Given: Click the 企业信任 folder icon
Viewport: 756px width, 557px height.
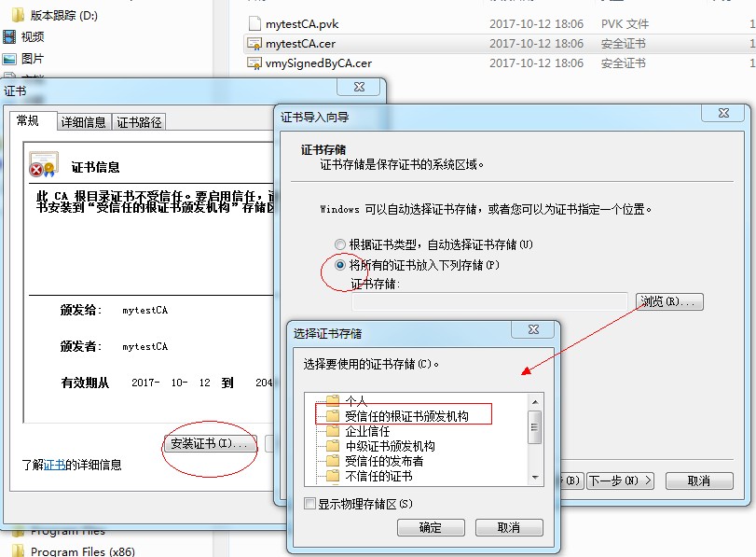Looking at the screenshot, I should click(333, 430).
